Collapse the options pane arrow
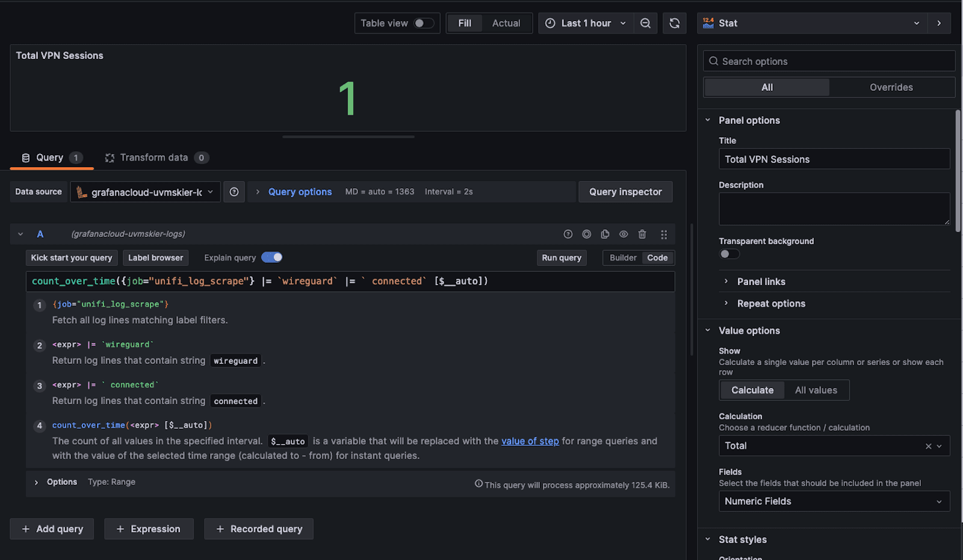Image resolution: width=963 pixels, height=560 pixels. pos(939,23)
